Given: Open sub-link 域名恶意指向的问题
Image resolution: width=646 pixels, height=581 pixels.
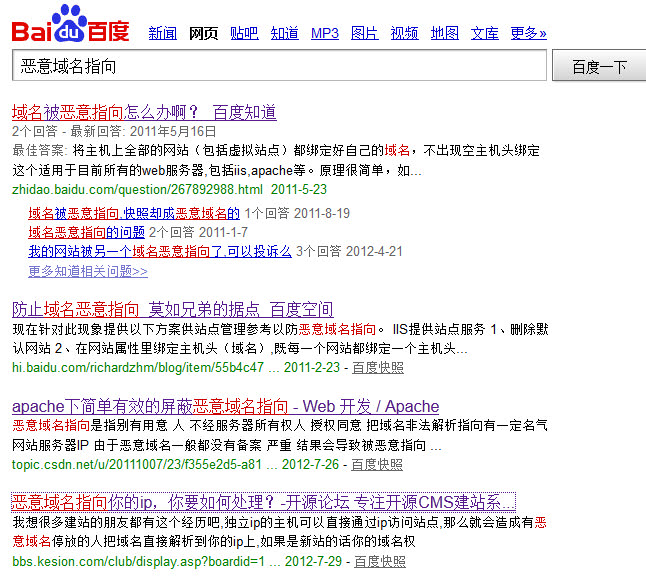Looking at the screenshot, I should pyautogui.click(x=86, y=232).
